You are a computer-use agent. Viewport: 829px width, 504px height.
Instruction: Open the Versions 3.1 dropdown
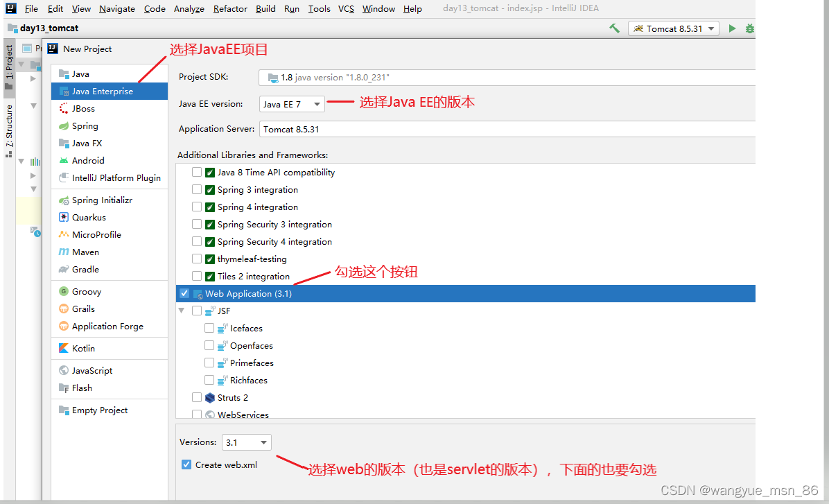point(247,443)
